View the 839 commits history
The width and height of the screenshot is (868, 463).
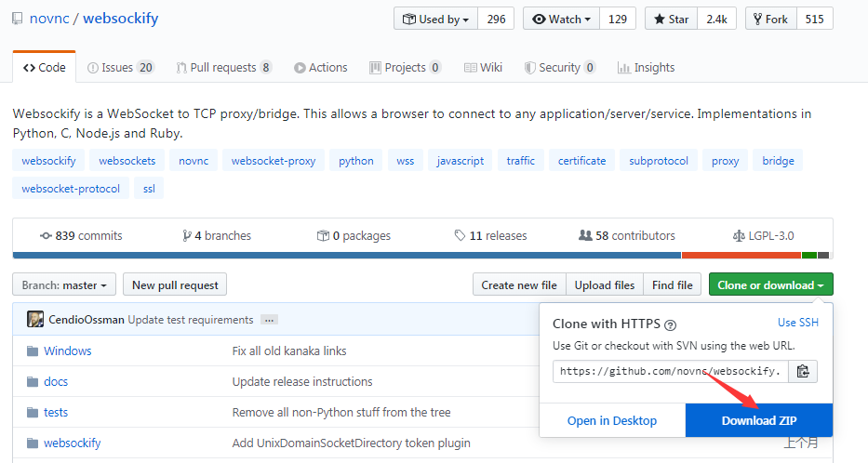coord(81,235)
